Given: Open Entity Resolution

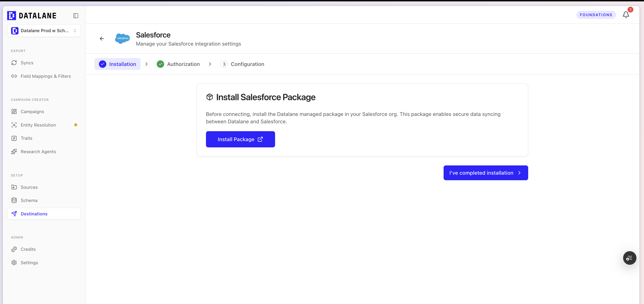Looking at the screenshot, I should point(44,125).
